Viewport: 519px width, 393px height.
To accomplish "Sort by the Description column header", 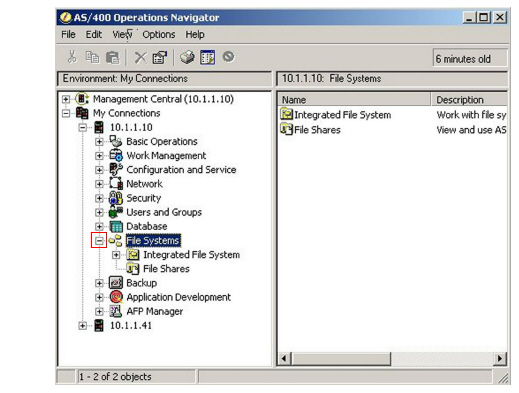I will [469, 100].
